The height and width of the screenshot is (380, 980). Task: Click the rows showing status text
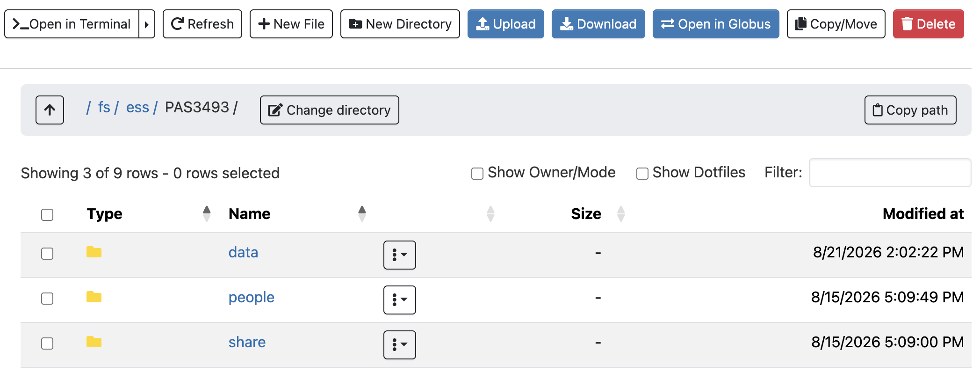click(150, 173)
